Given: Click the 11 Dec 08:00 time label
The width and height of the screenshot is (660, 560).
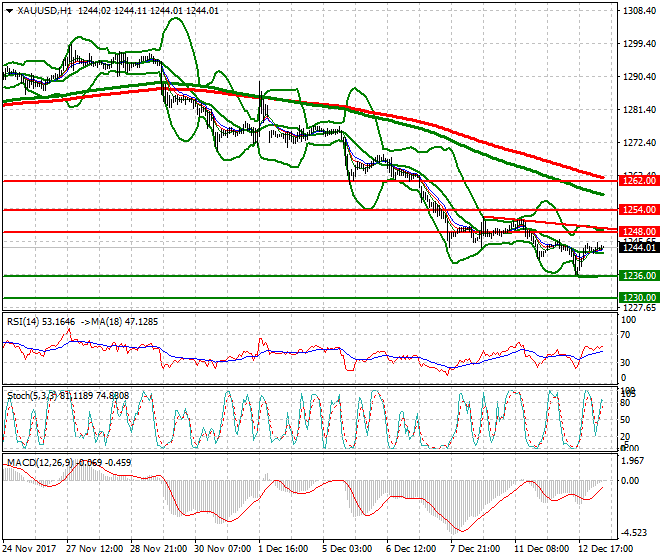Looking at the screenshot, I should coord(542,549).
